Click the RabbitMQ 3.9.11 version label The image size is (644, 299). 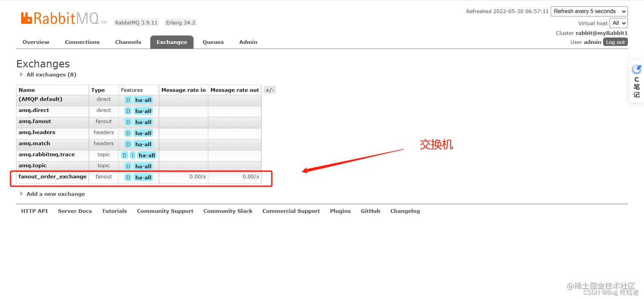pyautogui.click(x=136, y=23)
